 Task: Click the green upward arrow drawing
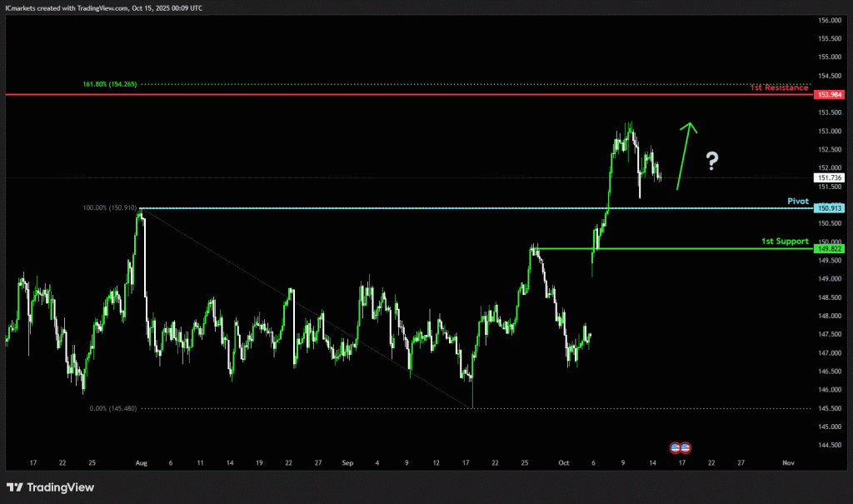[686, 156]
